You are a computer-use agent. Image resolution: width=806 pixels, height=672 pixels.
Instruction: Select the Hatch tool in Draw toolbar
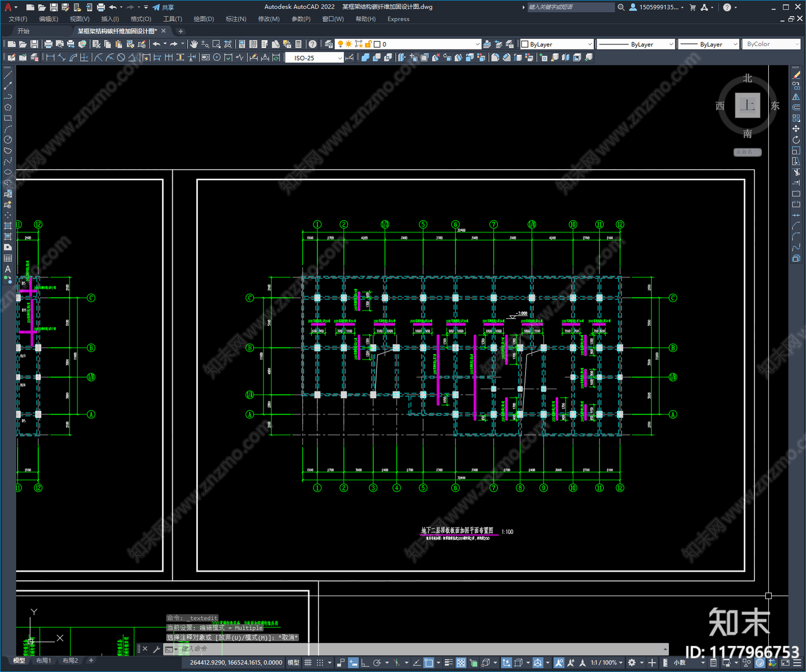coord(8,226)
